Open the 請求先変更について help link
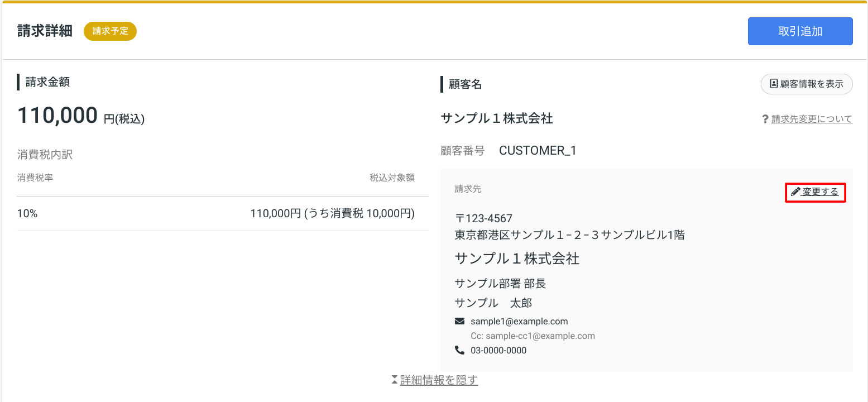Image resolution: width=868 pixels, height=402 pixels. point(812,119)
